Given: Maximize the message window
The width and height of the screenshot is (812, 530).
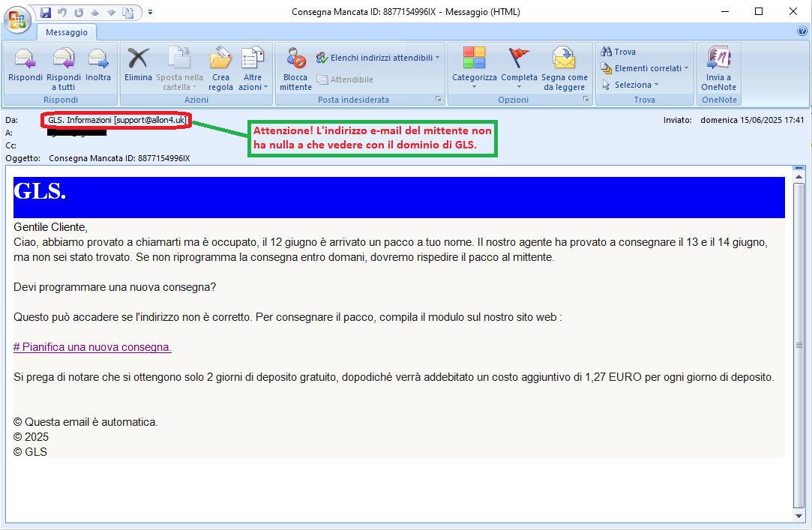Looking at the screenshot, I should 759,11.
